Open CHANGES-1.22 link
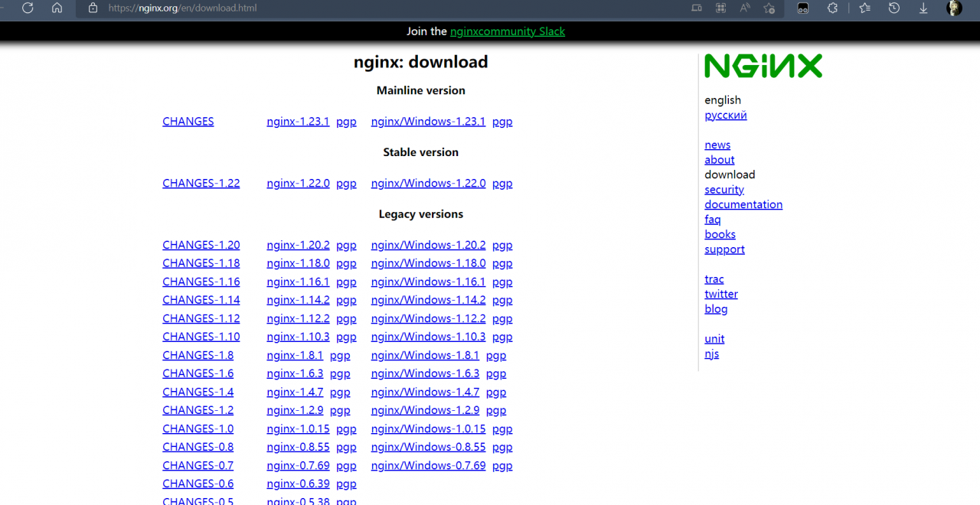The height and width of the screenshot is (505, 980). tap(201, 184)
